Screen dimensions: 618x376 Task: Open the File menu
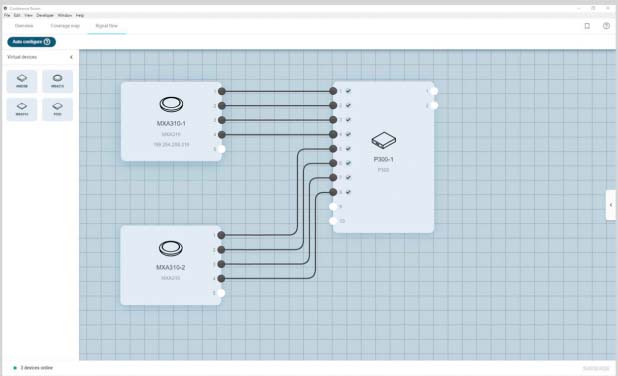point(7,15)
